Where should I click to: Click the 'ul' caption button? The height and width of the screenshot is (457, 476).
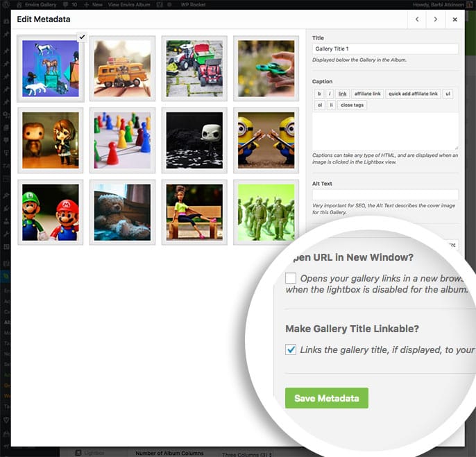click(448, 94)
